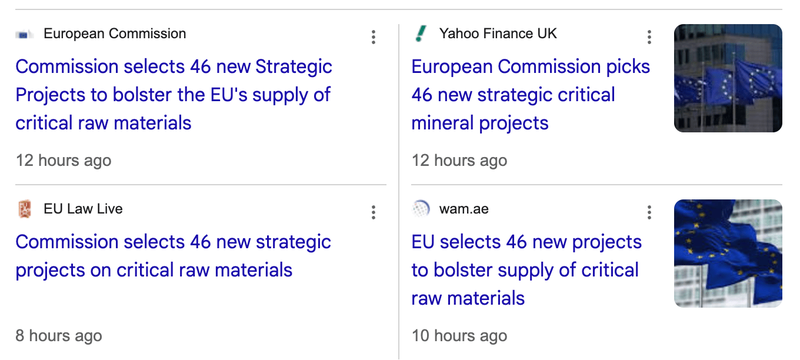Open more options menu for wam.ae article

(649, 212)
